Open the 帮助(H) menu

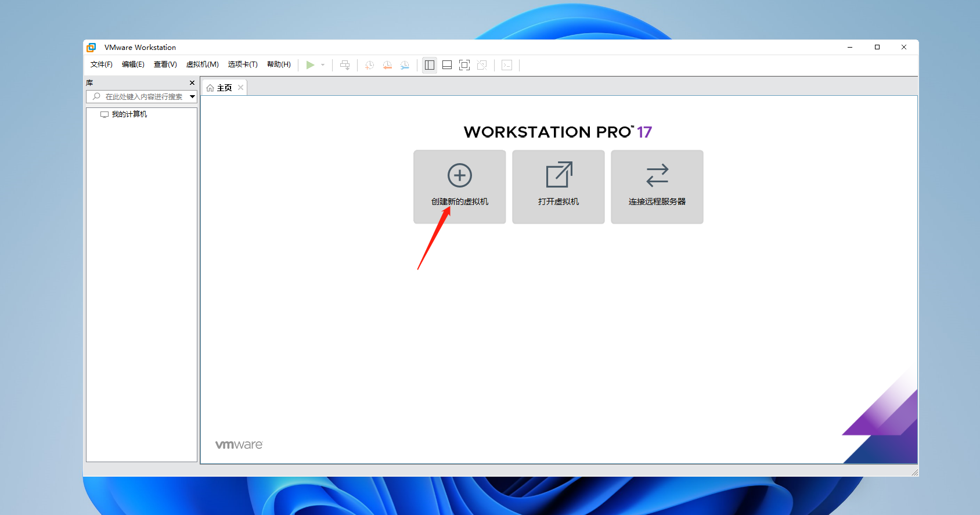pyautogui.click(x=279, y=64)
